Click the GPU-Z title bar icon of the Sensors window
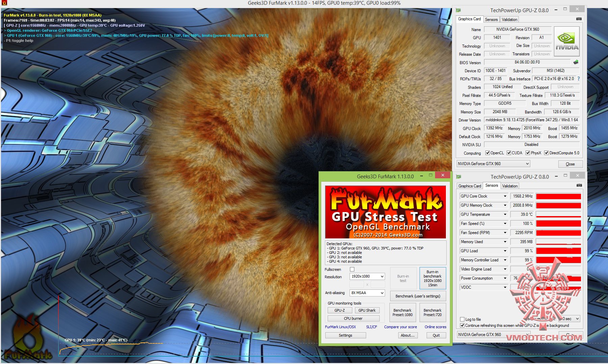The width and height of the screenshot is (608, 364). 459,177
